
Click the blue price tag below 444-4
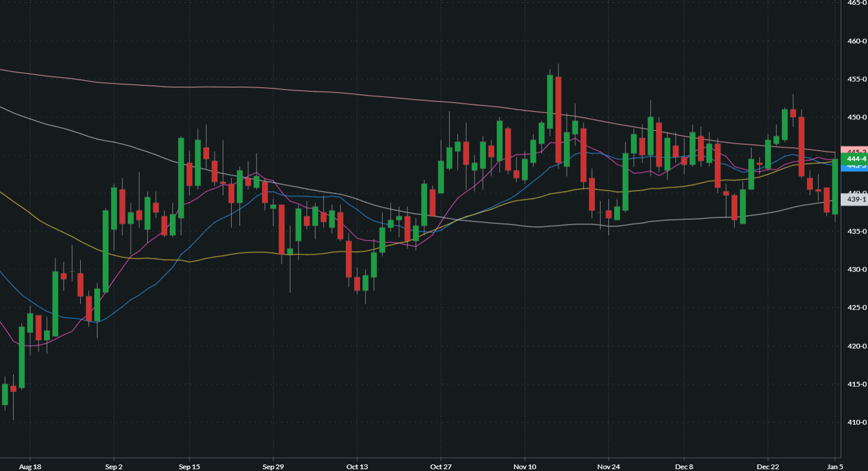854,167
